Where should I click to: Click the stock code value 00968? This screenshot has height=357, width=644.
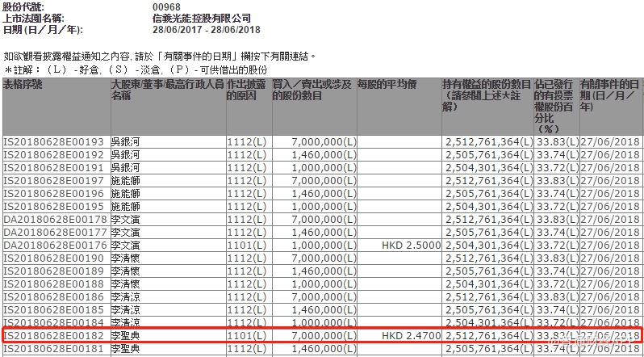tap(166, 7)
